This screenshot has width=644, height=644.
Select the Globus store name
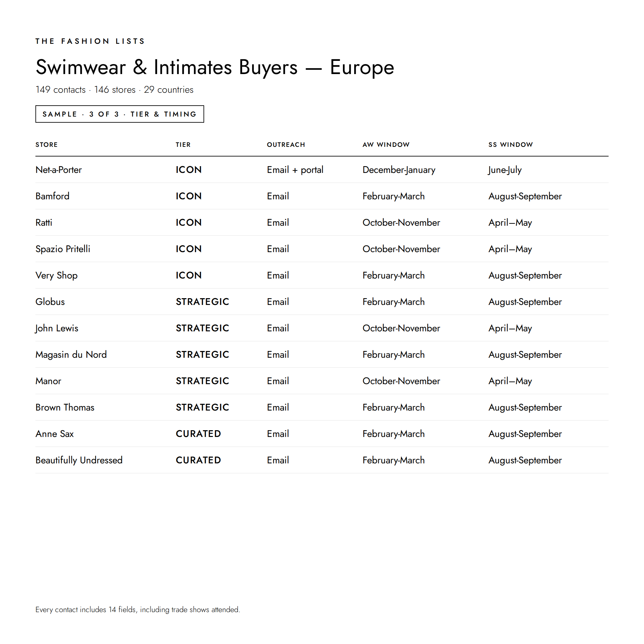(50, 302)
